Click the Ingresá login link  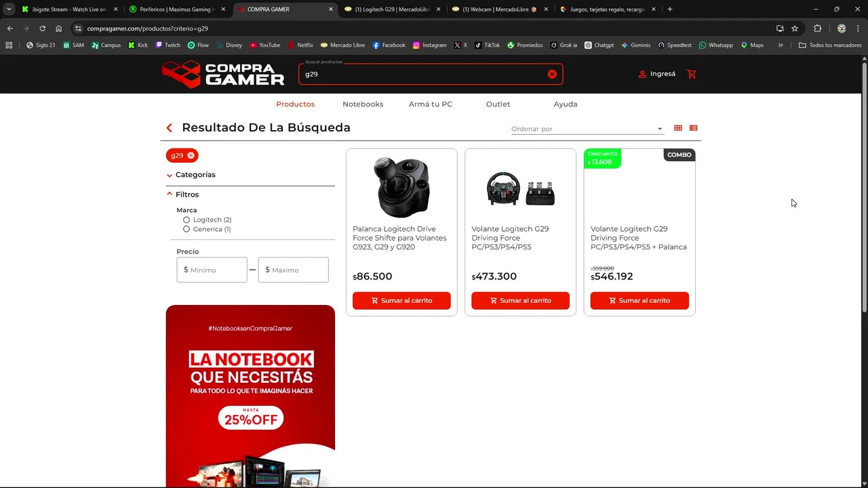(656, 74)
